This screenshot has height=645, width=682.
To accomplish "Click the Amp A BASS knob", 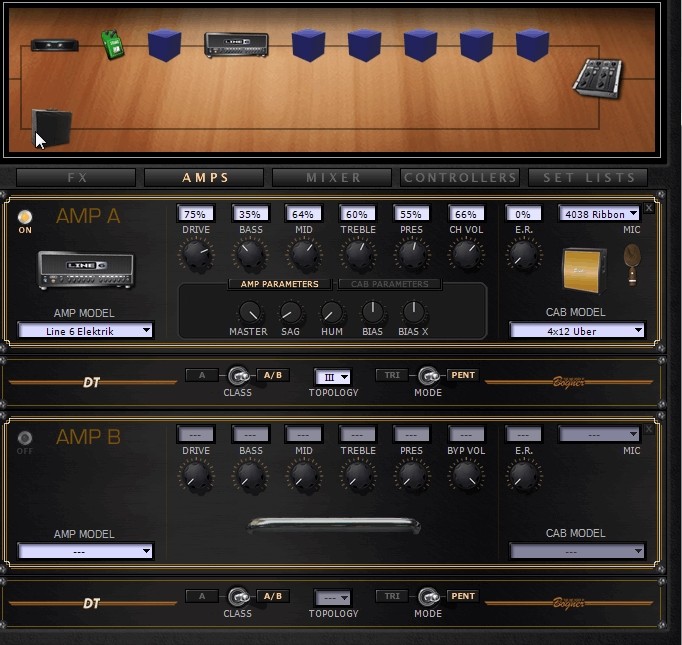I will [251, 255].
